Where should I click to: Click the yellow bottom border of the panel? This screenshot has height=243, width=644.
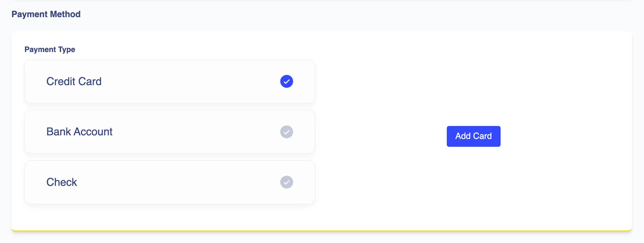pyautogui.click(x=321, y=231)
